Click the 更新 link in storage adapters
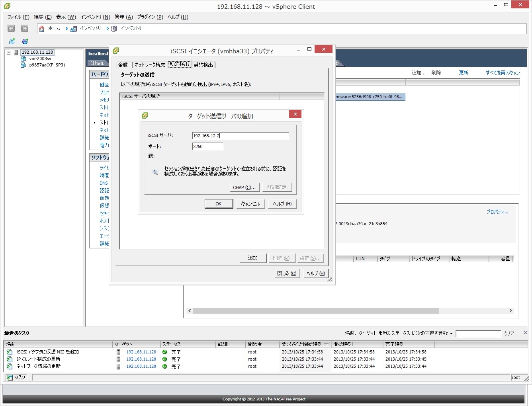The image size is (532, 406). pos(464,73)
